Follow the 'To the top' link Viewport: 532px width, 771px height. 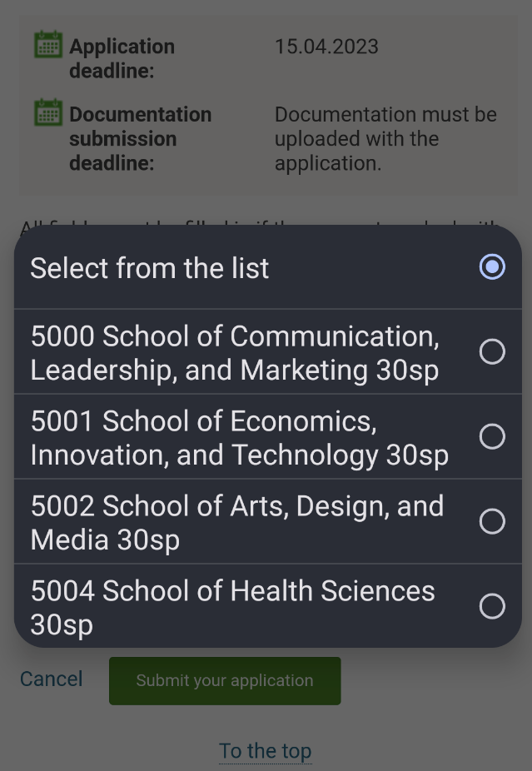265,752
